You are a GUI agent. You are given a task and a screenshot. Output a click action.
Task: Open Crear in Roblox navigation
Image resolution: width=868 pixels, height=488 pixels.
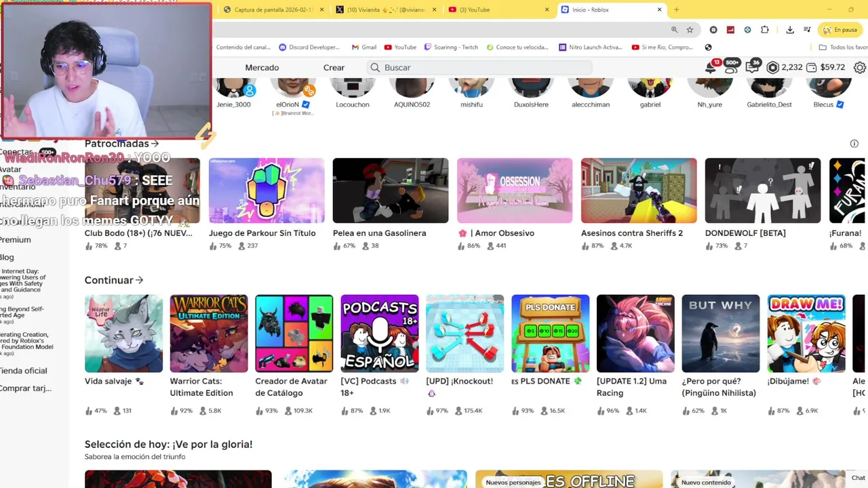[x=334, y=68]
